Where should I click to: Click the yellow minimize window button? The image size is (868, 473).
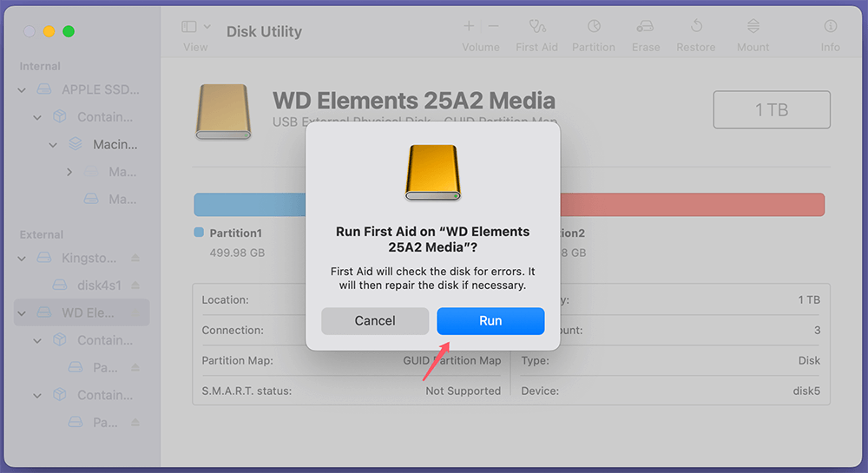click(49, 31)
